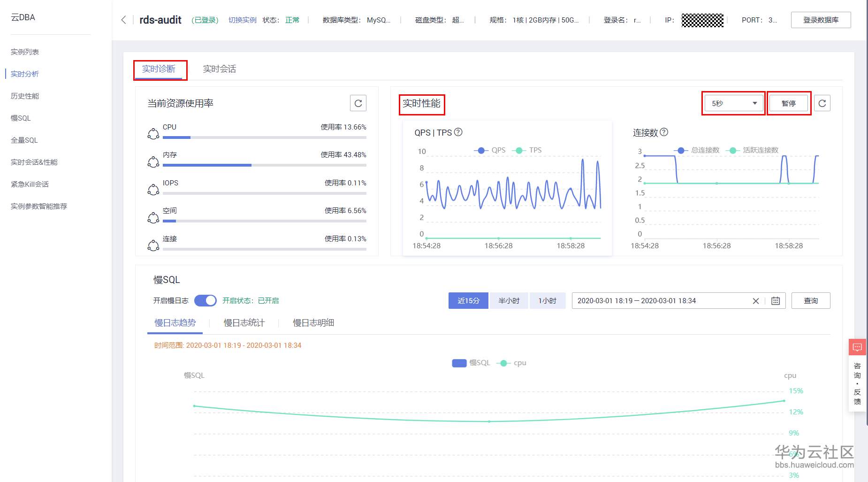Switch to the 实时诊断 tab

coord(159,69)
